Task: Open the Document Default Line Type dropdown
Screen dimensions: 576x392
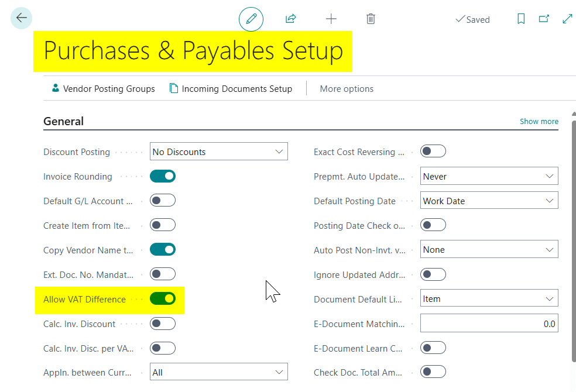Action: click(x=489, y=299)
